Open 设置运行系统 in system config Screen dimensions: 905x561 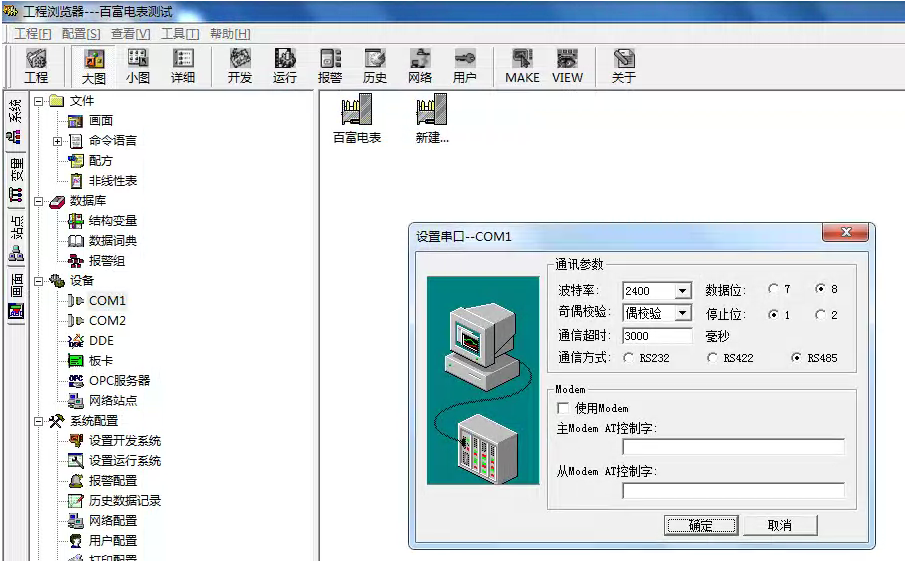coord(125,461)
